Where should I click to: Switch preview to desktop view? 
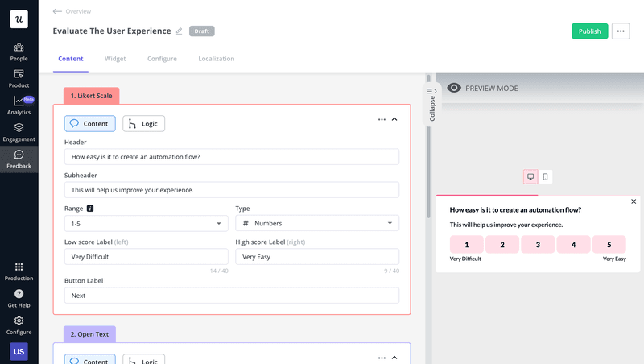coord(530,176)
